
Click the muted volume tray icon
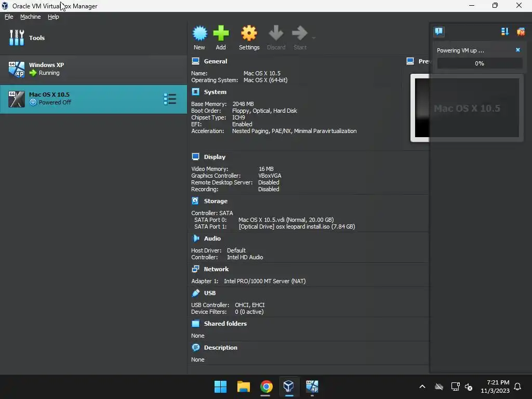pyautogui.click(x=469, y=387)
